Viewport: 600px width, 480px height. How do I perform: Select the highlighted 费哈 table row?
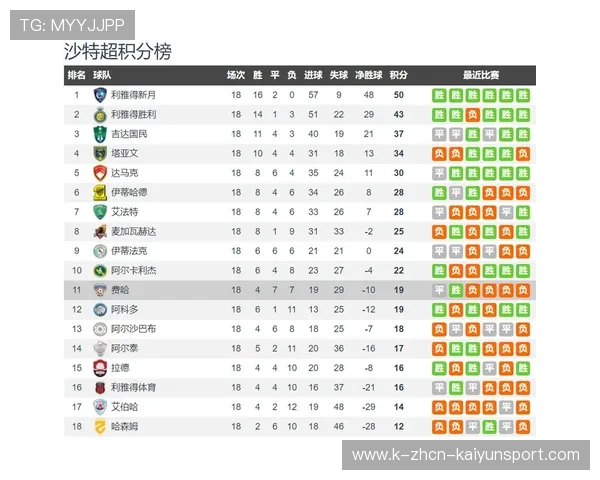coord(300,290)
